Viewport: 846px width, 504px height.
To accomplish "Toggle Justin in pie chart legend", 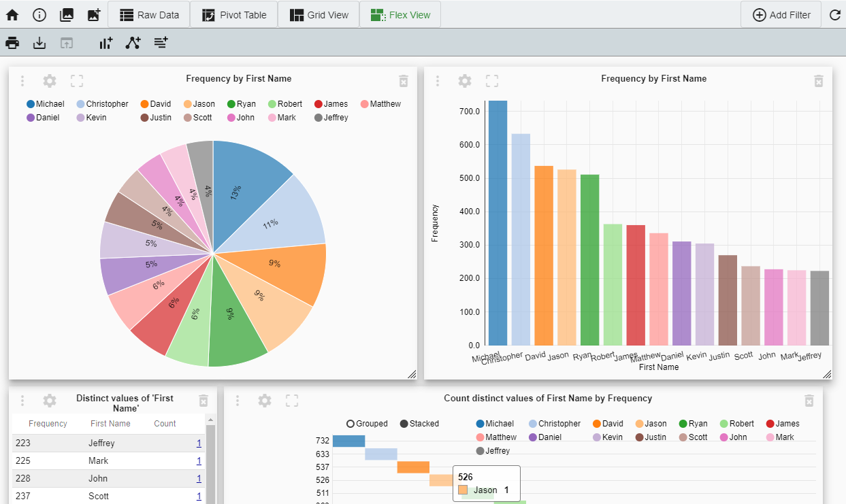I will pos(156,118).
